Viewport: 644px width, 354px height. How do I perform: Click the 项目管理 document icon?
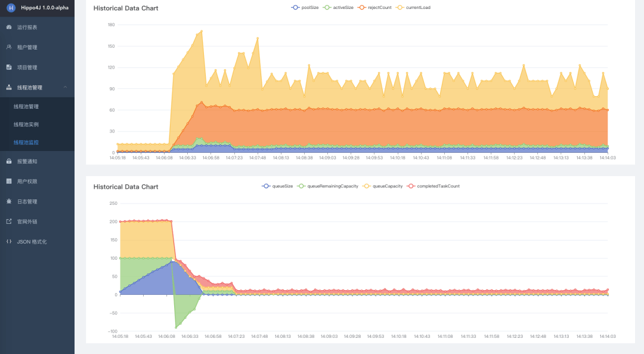(9, 67)
